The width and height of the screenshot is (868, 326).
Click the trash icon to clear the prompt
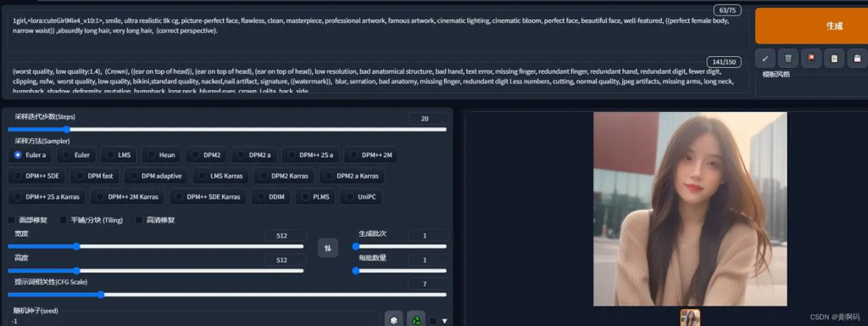(787, 59)
